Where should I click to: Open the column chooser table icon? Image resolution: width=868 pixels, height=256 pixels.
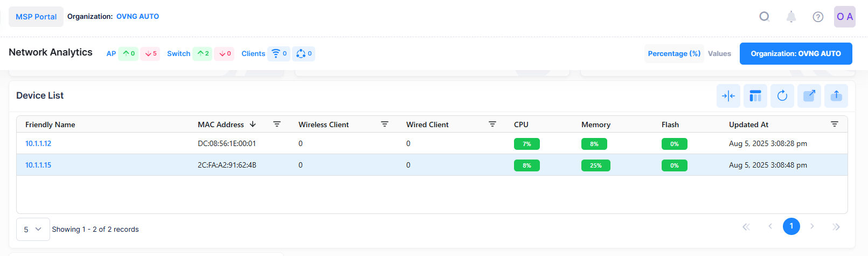(755, 96)
